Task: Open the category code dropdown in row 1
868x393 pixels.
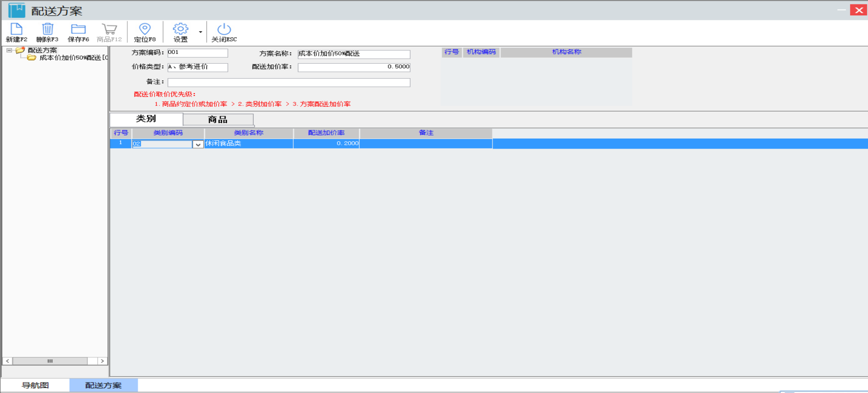Action: 198,144
